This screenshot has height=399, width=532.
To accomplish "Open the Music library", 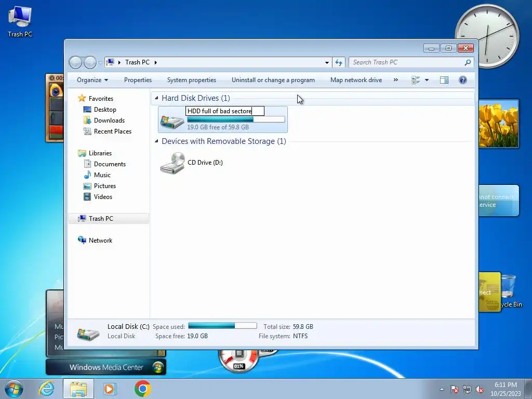I will pos(102,175).
